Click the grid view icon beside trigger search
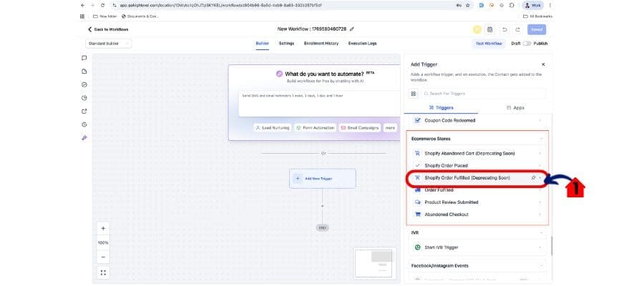The width and height of the screenshot is (644, 286). [413, 94]
